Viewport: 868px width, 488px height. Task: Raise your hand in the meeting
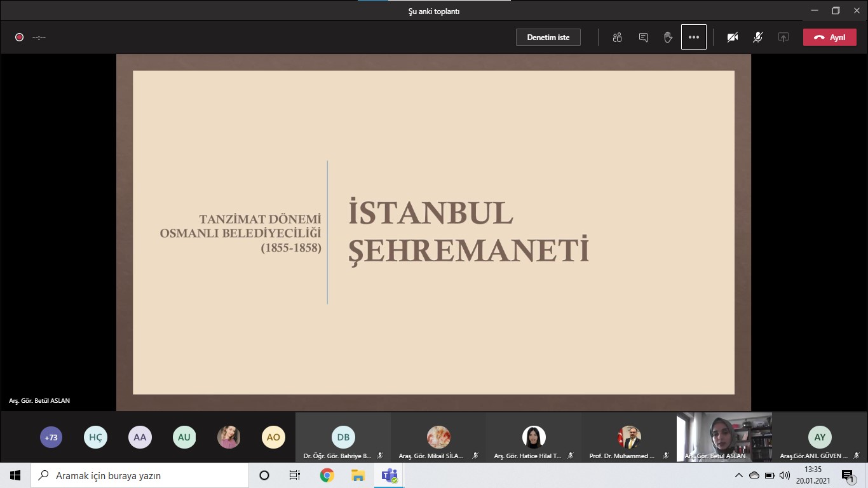[668, 37]
